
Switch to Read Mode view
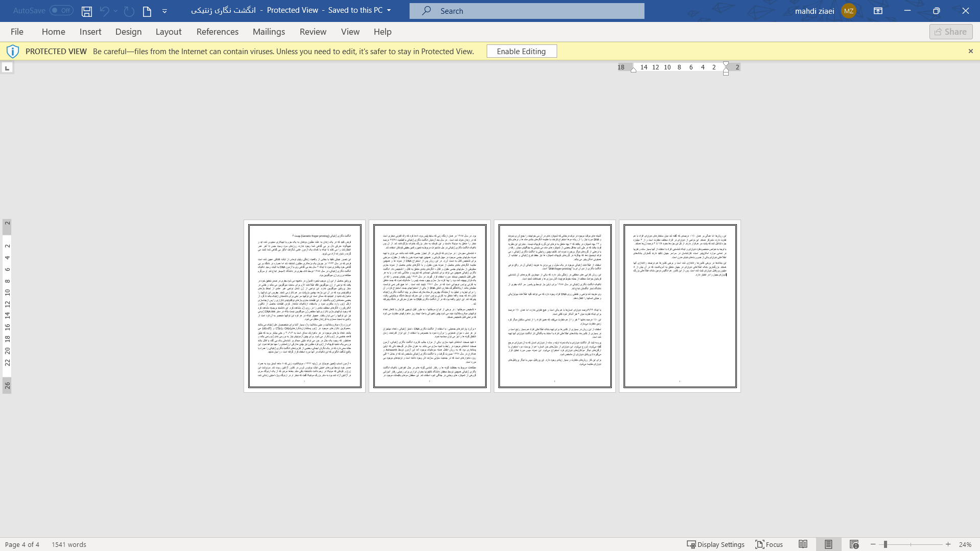pos(803,544)
